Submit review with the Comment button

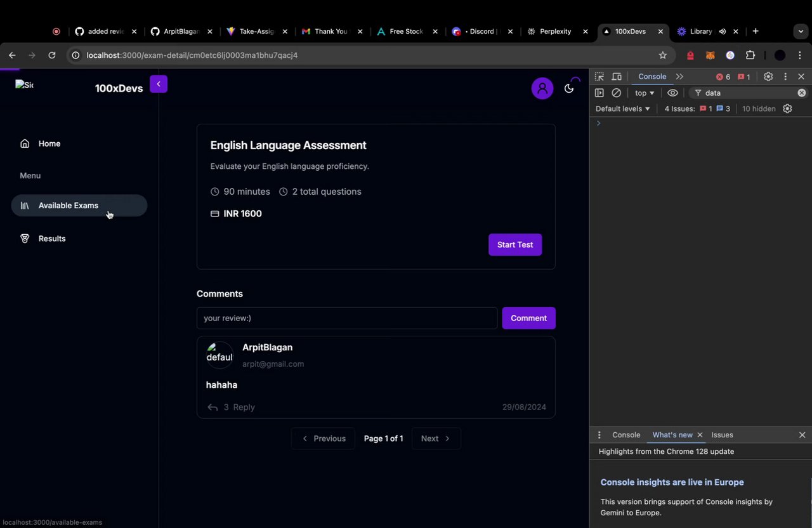(528, 318)
